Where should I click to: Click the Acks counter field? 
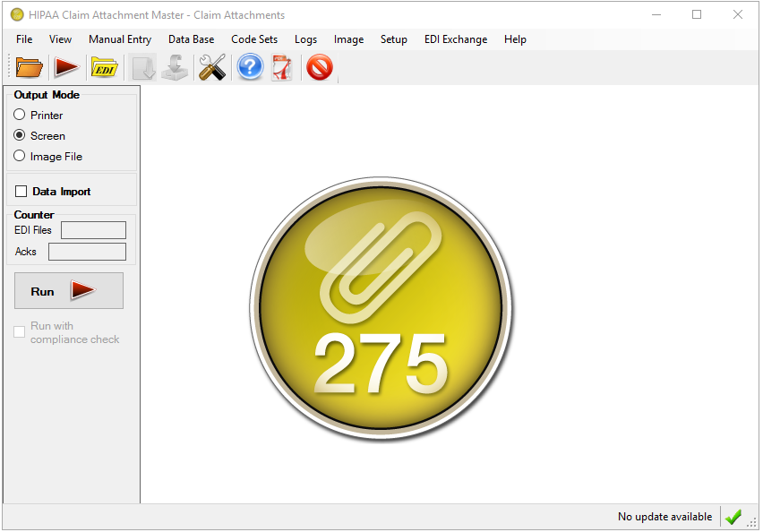pos(87,252)
